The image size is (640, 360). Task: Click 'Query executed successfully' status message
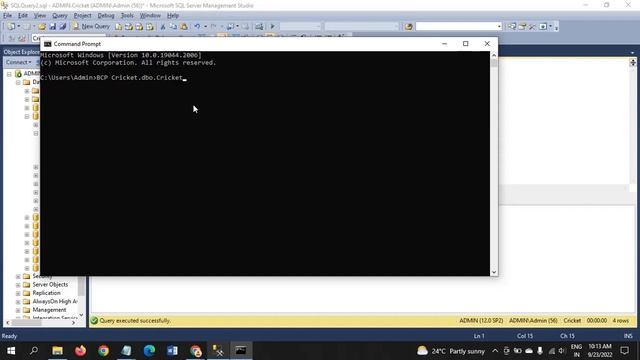135,321
